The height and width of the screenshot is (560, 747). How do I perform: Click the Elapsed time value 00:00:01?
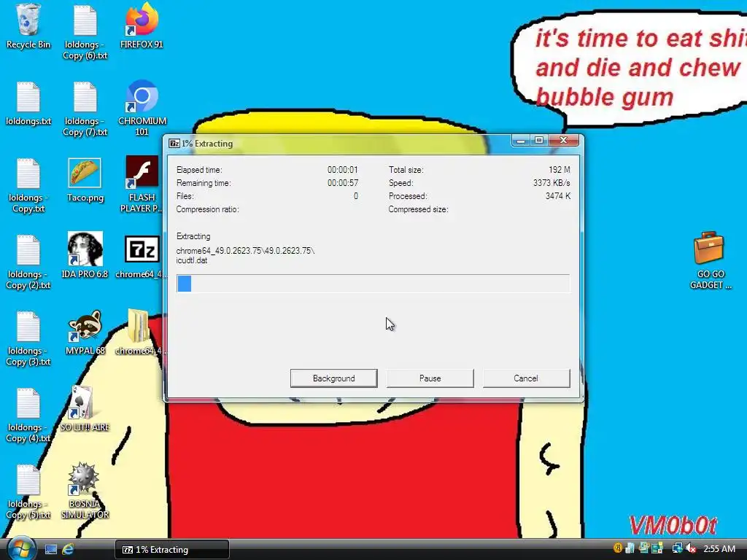(x=343, y=169)
